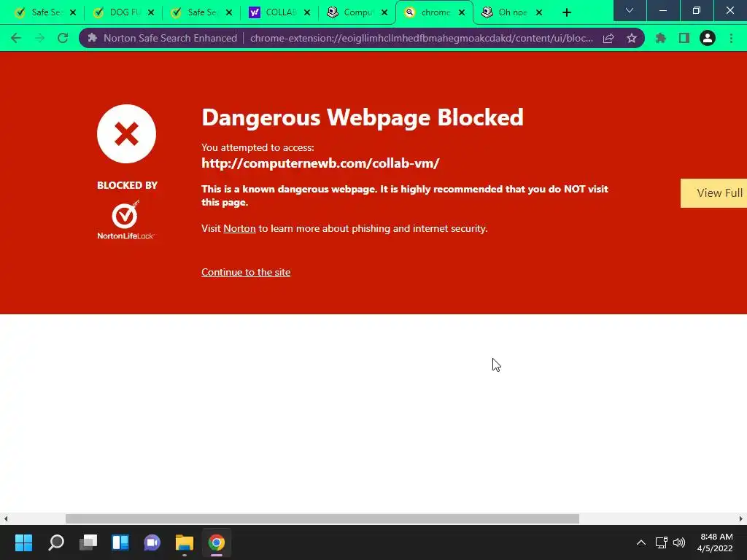Click the white X blocked icon
Image resolution: width=747 pixels, height=560 pixels.
[x=126, y=134]
